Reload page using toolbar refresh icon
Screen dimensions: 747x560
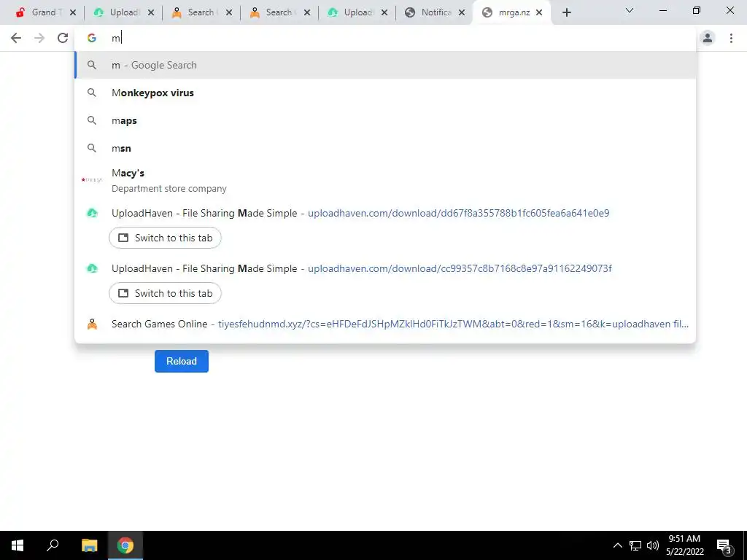(x=63, y=38)
